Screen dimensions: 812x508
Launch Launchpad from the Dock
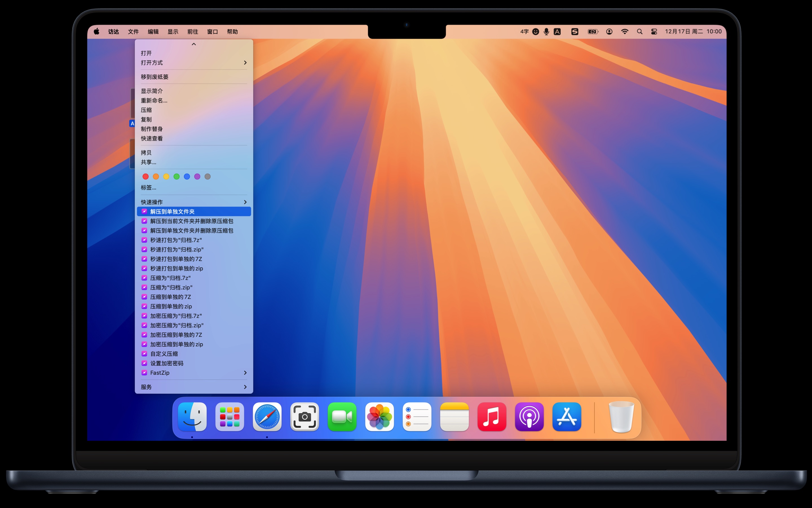[x=230, y=417]
